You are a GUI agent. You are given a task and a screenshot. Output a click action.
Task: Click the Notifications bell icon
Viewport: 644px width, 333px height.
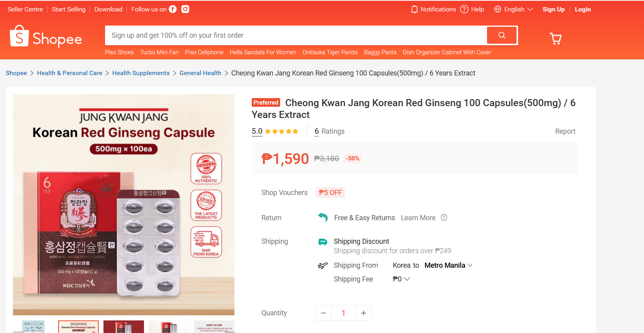414,9
